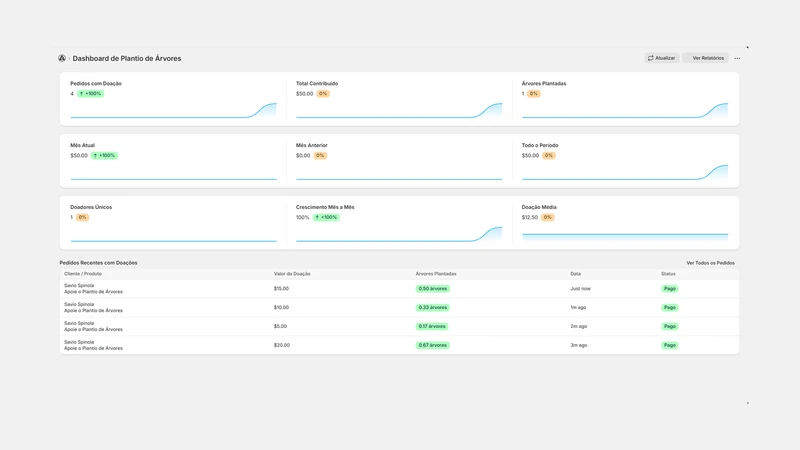Click the 0% badge in Árvores Plantadas card
This screenshot has width=800, height=450.
533,94
